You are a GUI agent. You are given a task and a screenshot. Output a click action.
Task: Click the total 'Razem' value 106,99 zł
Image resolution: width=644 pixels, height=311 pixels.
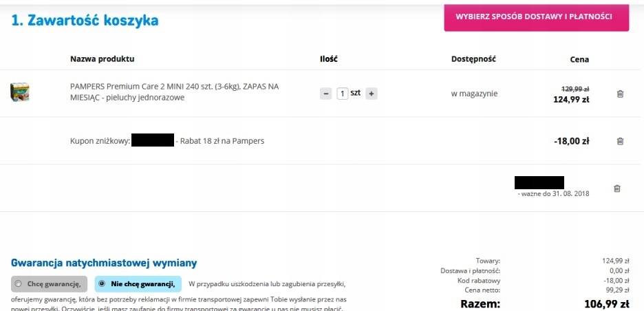(607, 304)
